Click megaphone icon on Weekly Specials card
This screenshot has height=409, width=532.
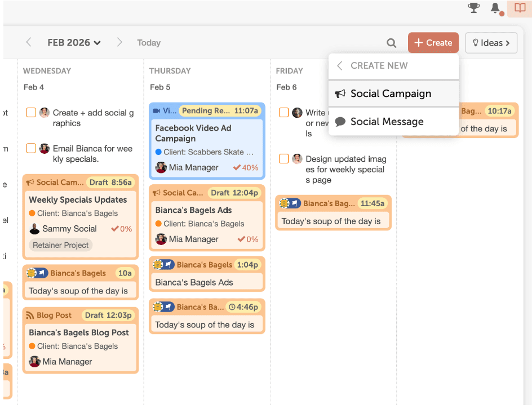click(30, 183)
